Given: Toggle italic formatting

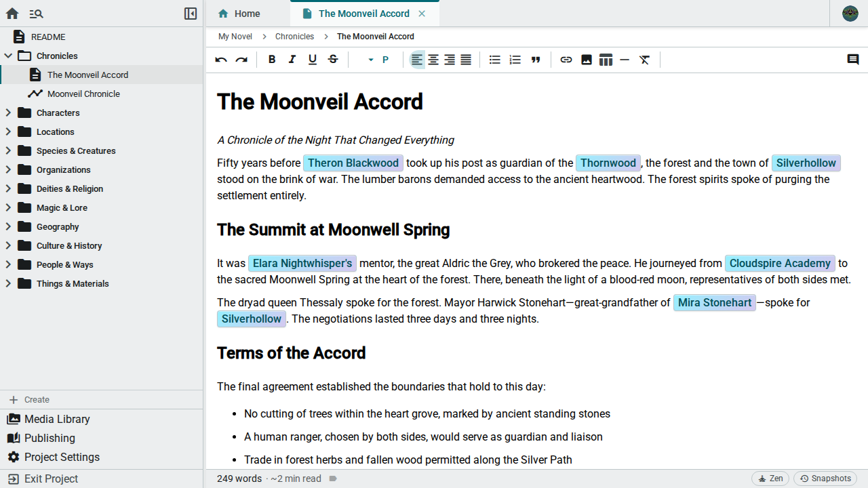Looking at the screenshot, I should (292, 60).
